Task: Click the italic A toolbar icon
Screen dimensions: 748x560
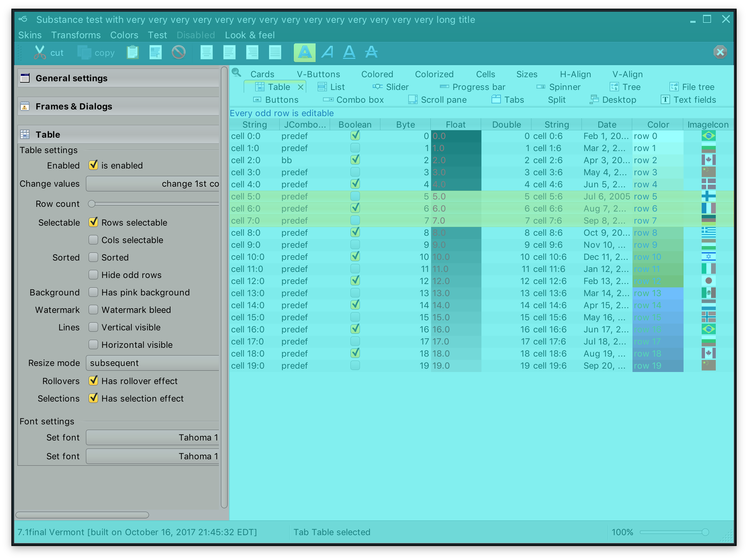Action: pyautogui.click(x=327, y=52)
